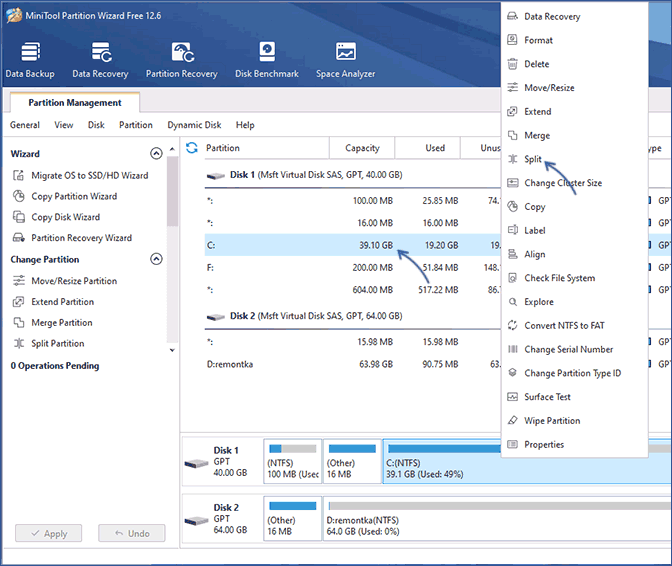672x566 pixels.
Task: Click the Surface Test icon in context menu
Action: 512,397
